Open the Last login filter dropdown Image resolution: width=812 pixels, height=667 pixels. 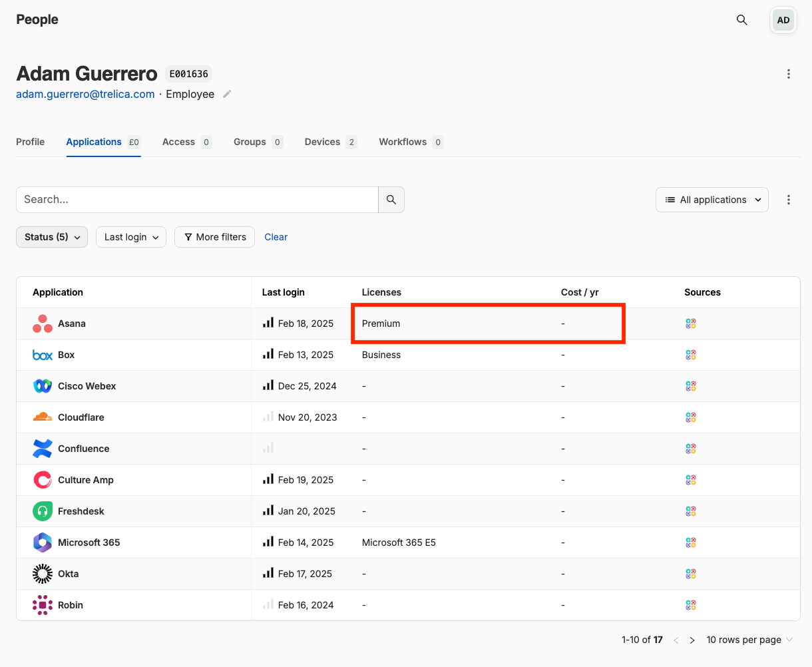click(131, 237)
